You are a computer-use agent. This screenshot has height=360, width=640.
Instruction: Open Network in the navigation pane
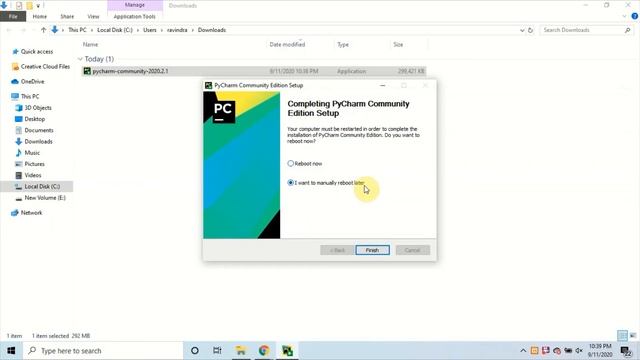pos(31,213)
